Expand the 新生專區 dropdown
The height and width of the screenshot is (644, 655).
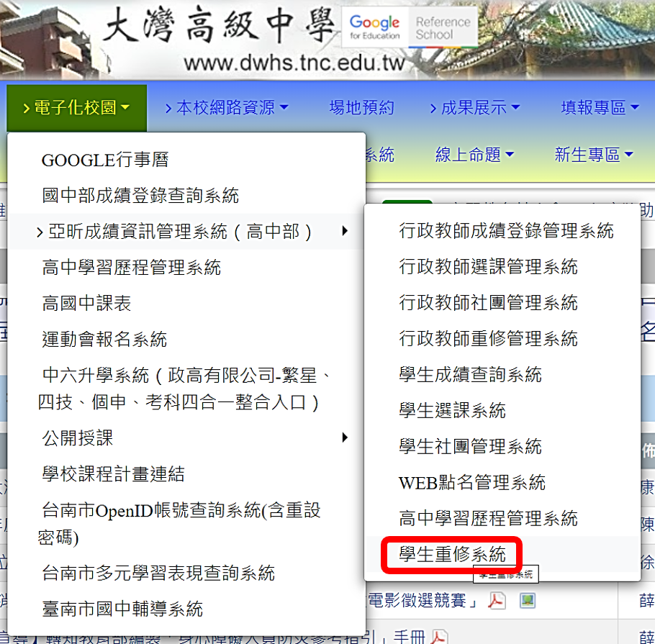pyautogui.click(x=593, y=155)
